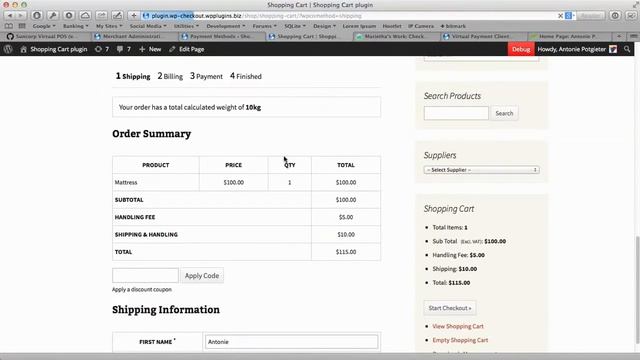Viewport: 640px width, 360px height.
Task: Open the iCloud tabs cloud icon
Action: [x=85, y=16]
